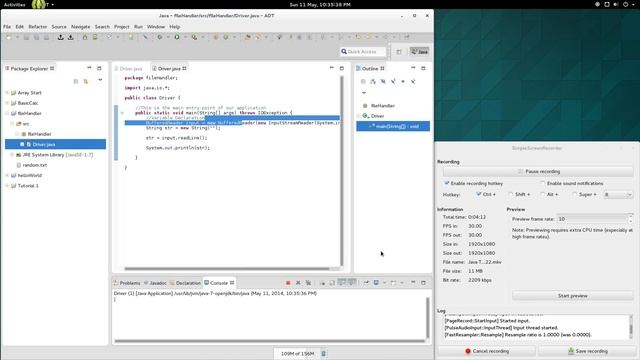Click the Save recording button

pyautogui.click(x=587, y=351)
